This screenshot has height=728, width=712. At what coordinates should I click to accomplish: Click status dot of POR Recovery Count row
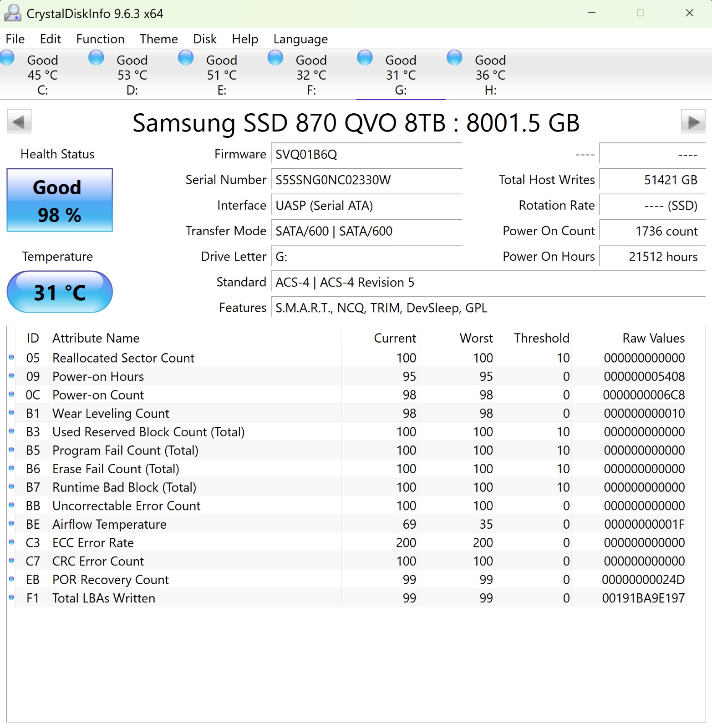click(12, 579)
